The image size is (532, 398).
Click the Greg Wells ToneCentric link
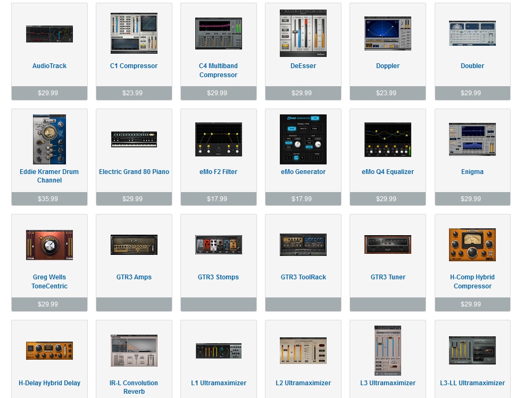[49, 281]
